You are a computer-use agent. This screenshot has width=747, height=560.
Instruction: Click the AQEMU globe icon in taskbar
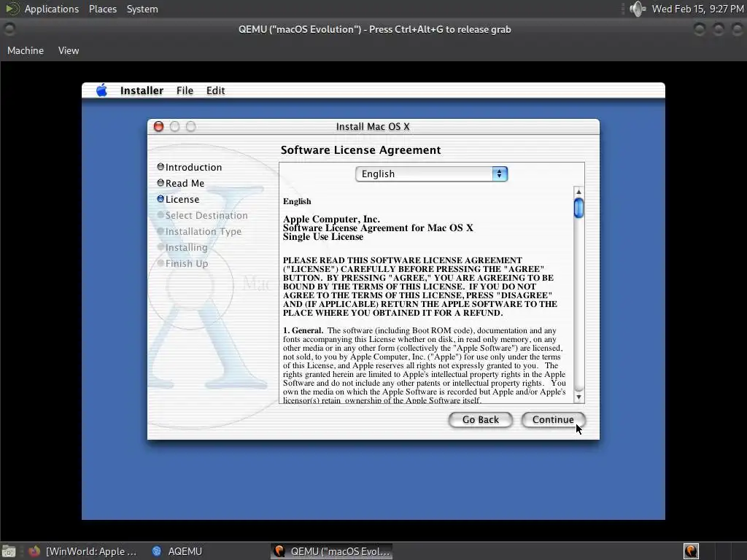[x=156, y=551]
